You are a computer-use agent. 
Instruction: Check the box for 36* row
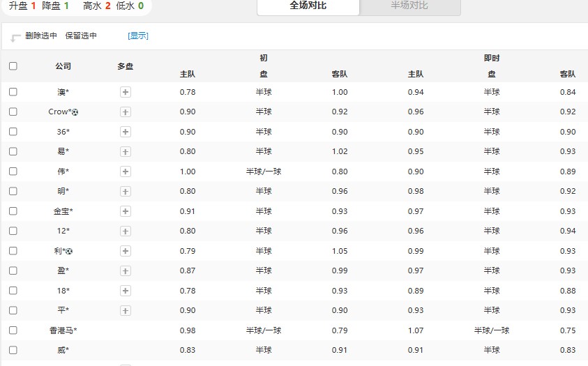(13, 132)
